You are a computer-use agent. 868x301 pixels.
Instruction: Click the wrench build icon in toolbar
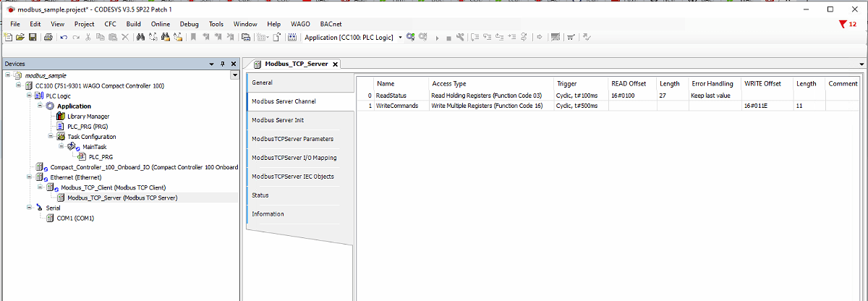click(460, 37)
